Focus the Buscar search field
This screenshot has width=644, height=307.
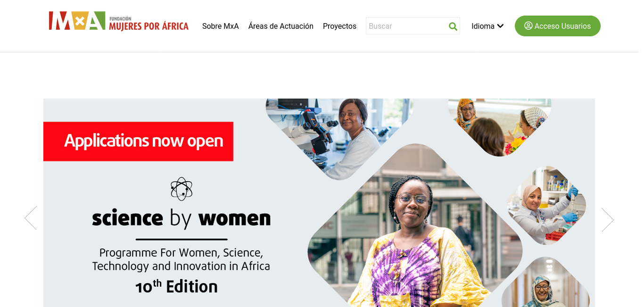coord(406,26)
